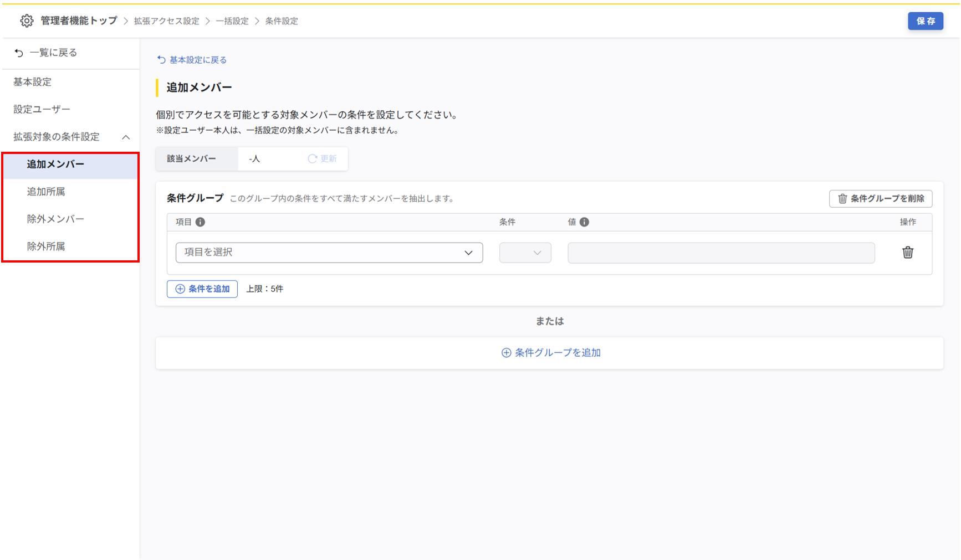The width and height of the screenshot is (961, 560).
Task: Go to 基本設定 in the sidebar
Action: [33, 82]
